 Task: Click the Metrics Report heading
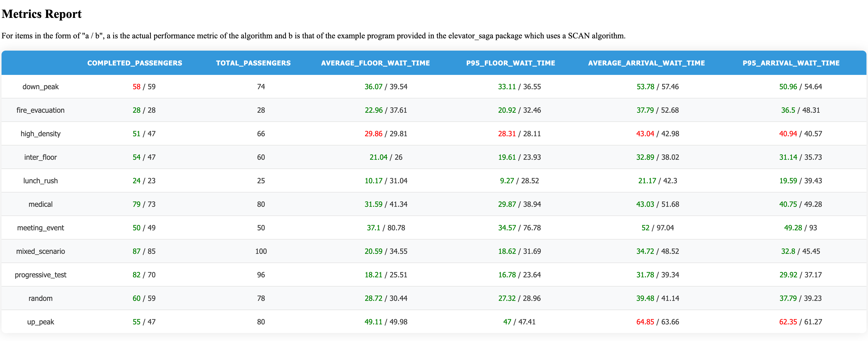coord(41,14)
